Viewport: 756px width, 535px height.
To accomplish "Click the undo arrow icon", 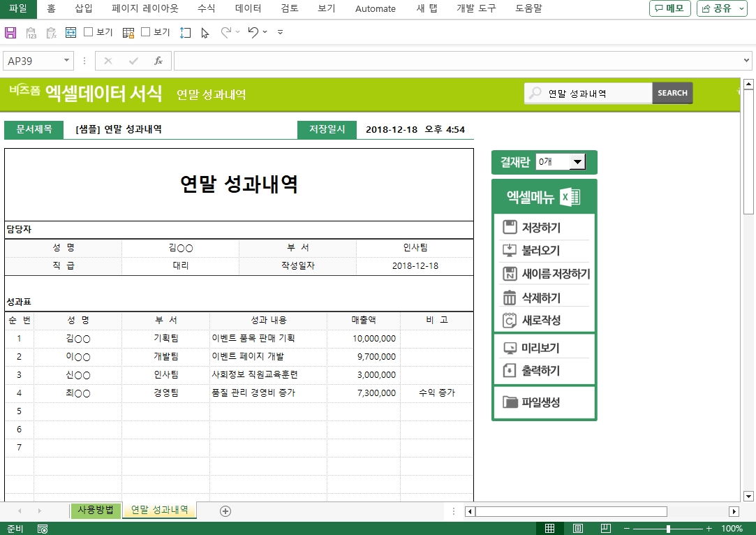I will pos(253,32).
